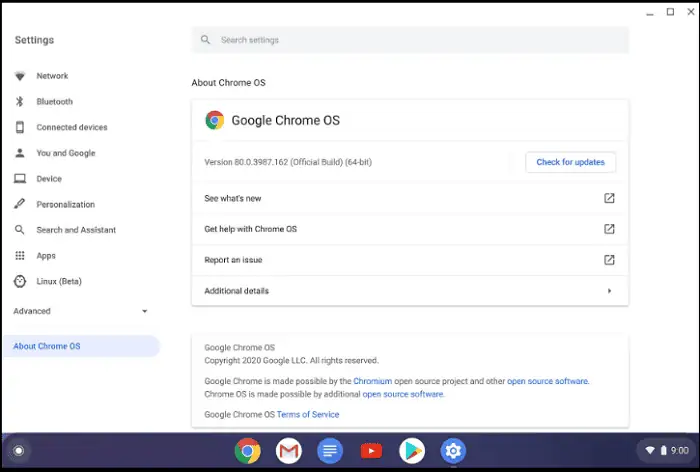Viewport: 700px width, 472px height.
Task: Click the Settings title heading
Action: click(34, 40)
